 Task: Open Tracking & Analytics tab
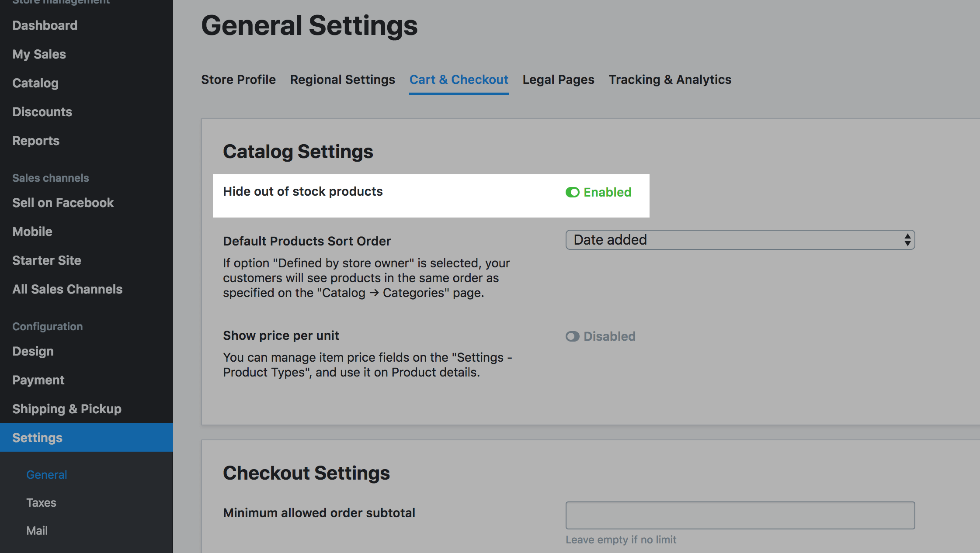670,79
